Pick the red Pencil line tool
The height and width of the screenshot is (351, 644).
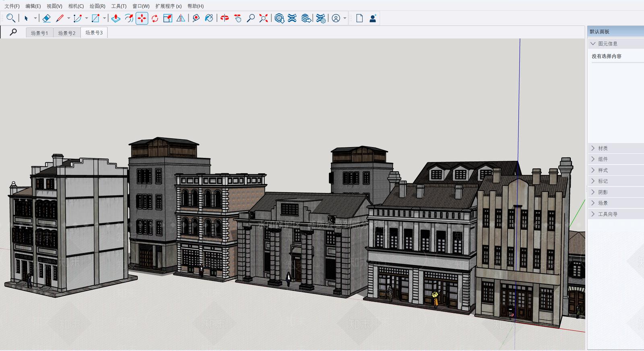60,18
